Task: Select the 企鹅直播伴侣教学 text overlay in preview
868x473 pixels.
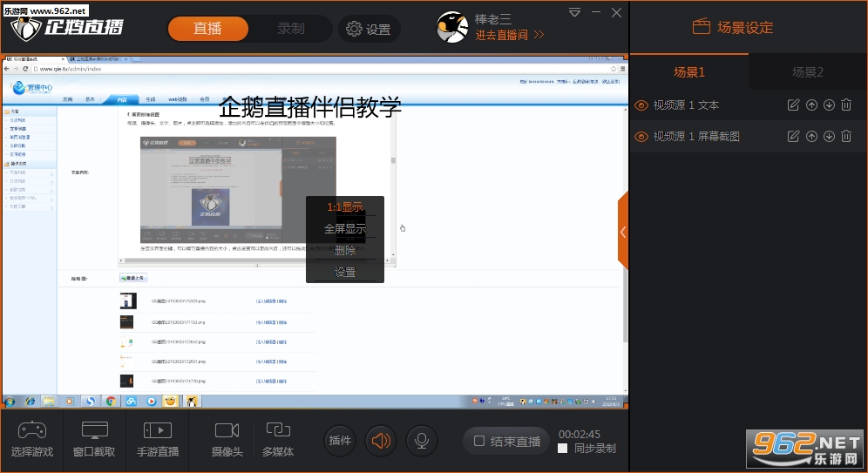Action: (309, 107)
